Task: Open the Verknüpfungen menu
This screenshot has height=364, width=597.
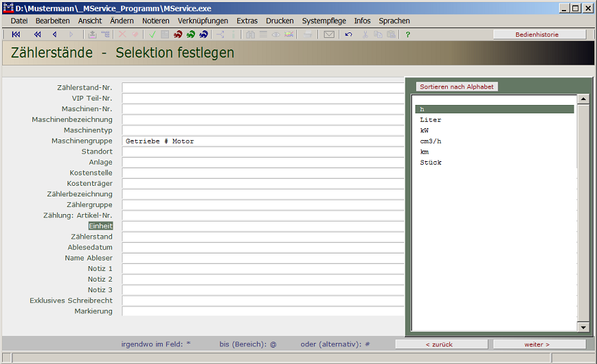Action: point(203,21)
